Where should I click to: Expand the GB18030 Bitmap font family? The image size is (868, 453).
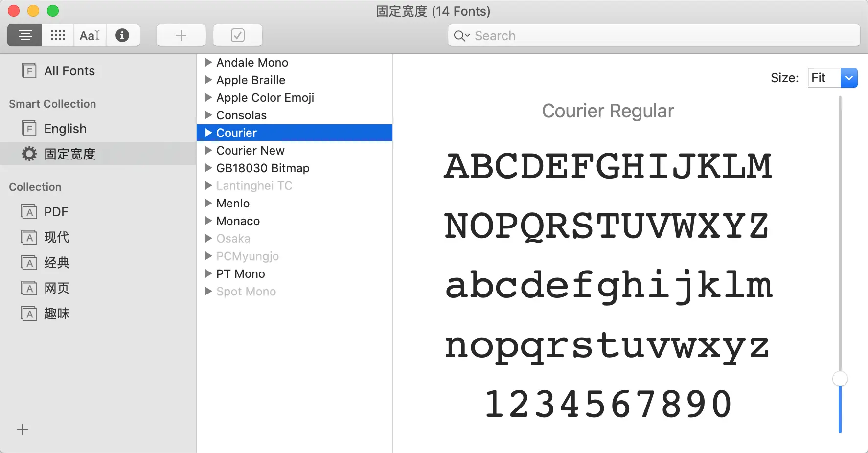(x=208, y=168)
